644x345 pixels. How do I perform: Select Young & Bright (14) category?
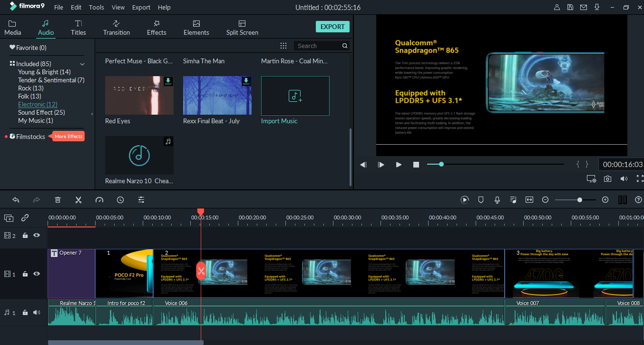[44, 72]
